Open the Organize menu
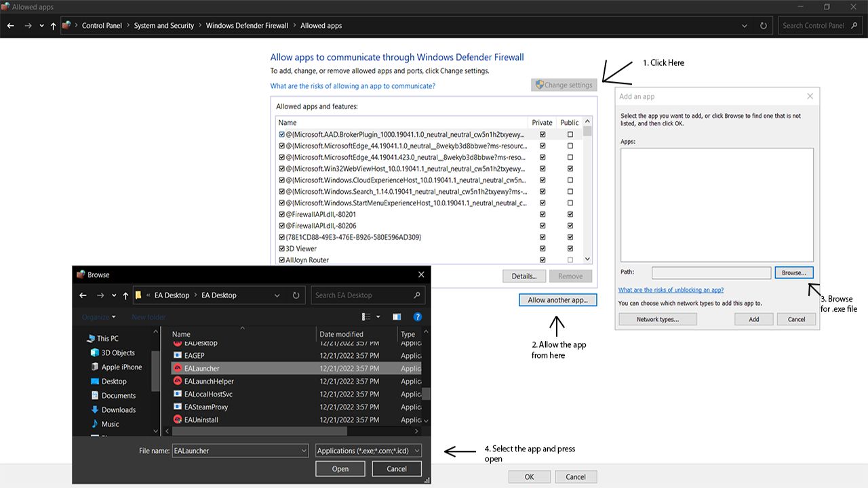 coord(99,317)
